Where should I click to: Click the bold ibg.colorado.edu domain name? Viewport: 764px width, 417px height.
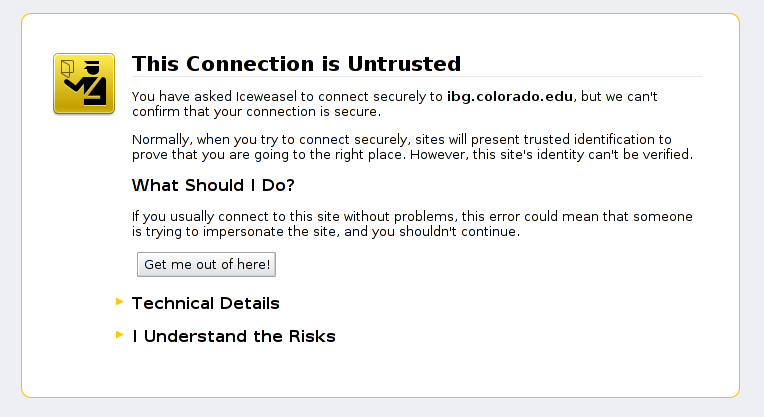pyautogui.click(x=510, y=96)
